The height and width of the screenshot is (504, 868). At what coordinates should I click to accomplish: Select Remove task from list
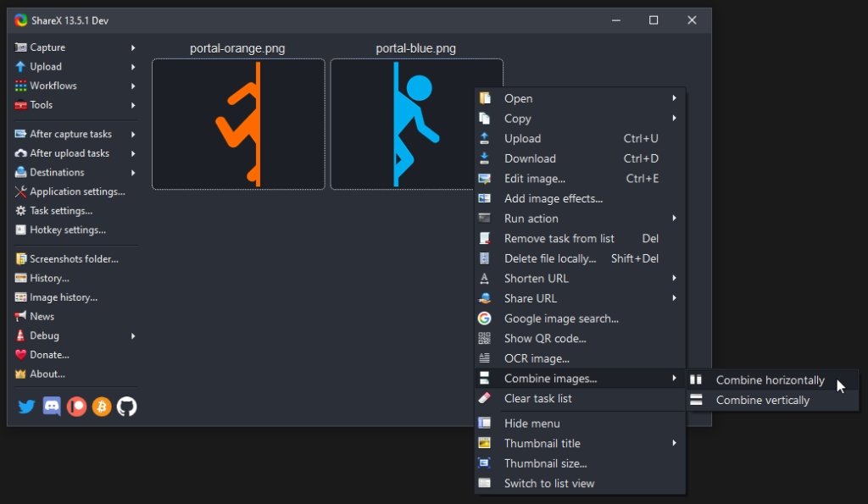click(x=580, y=238)
